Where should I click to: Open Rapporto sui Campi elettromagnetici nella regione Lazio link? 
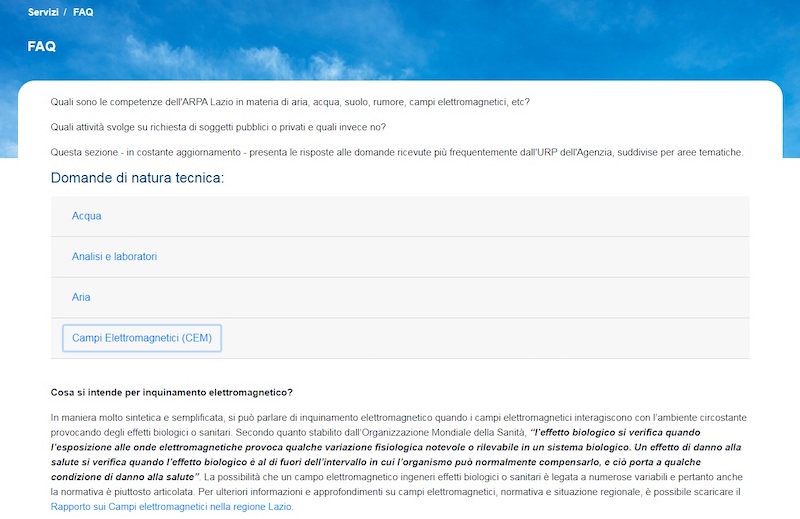click(x=172, y=507)
